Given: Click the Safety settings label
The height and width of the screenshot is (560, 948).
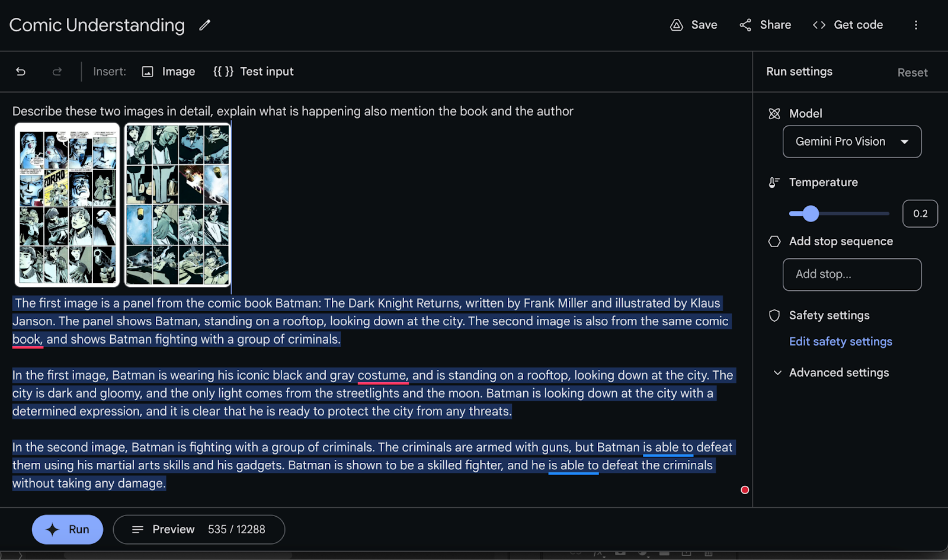Looking at the screenshot, I should click(829, 315).
